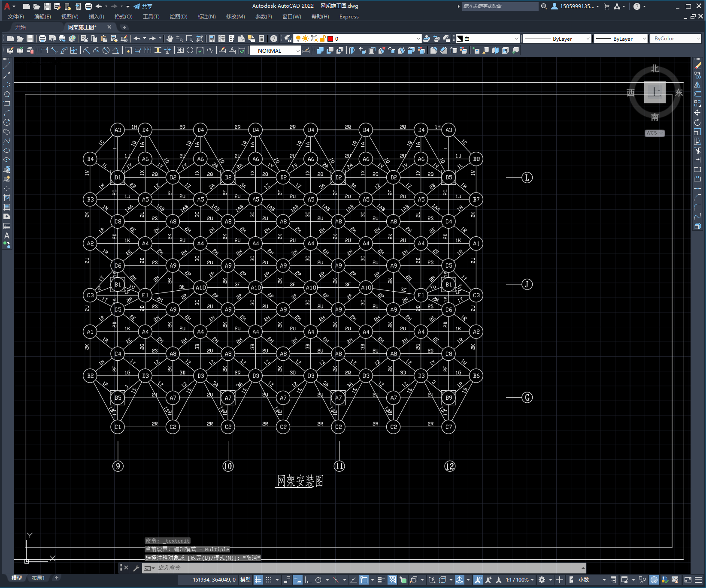This screenshot has height=588, width=706.
Task: Click the search magnifier icon in title bar
Action: click(544, 6)
